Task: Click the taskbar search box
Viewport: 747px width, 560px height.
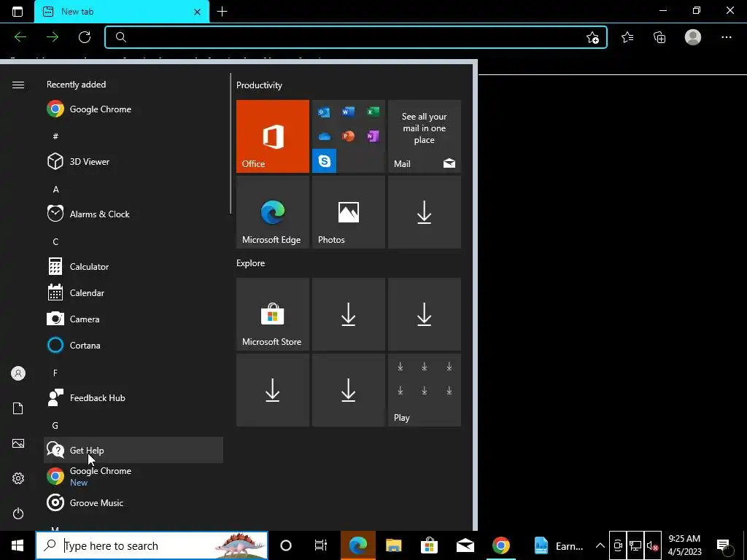Action: 152,545
